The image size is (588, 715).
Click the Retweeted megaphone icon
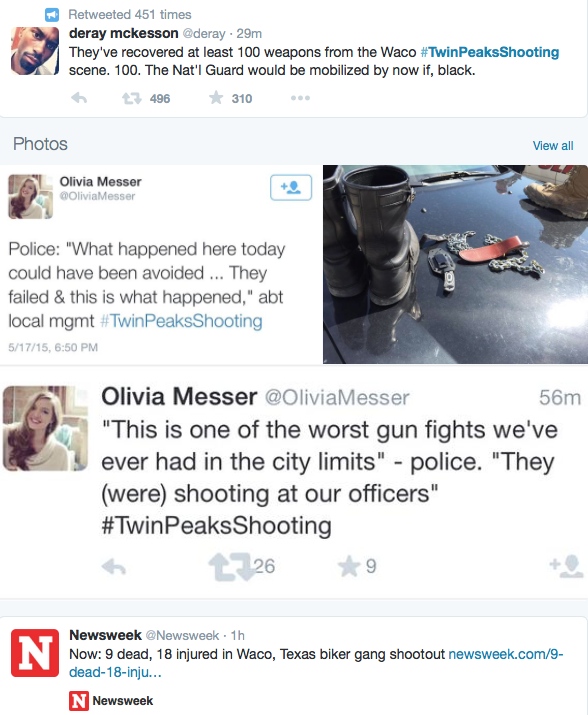[52, 15]
